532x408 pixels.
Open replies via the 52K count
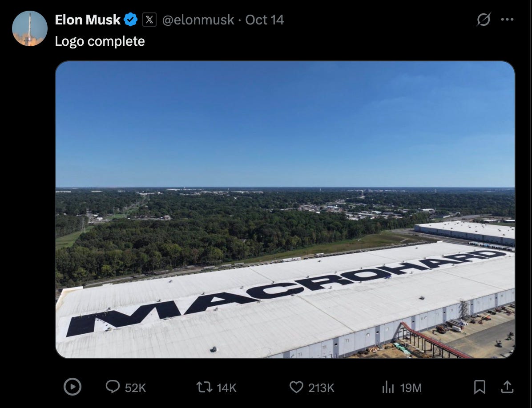(x=135, y=388)
